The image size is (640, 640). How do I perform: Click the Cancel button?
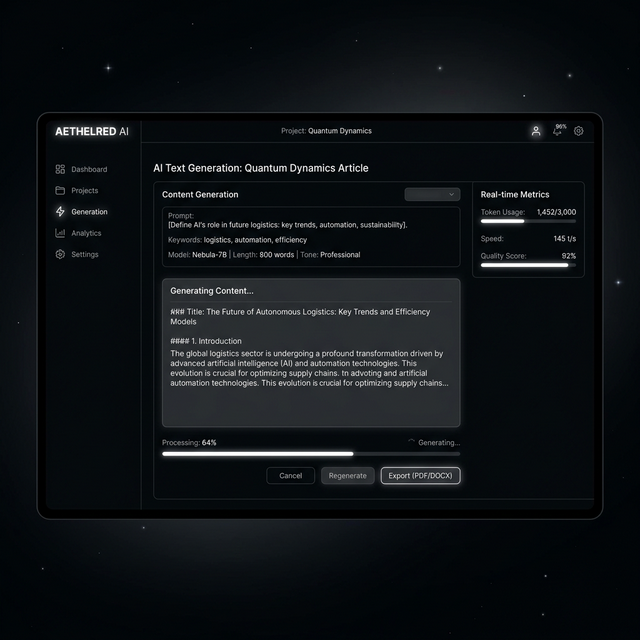(291, 476)
